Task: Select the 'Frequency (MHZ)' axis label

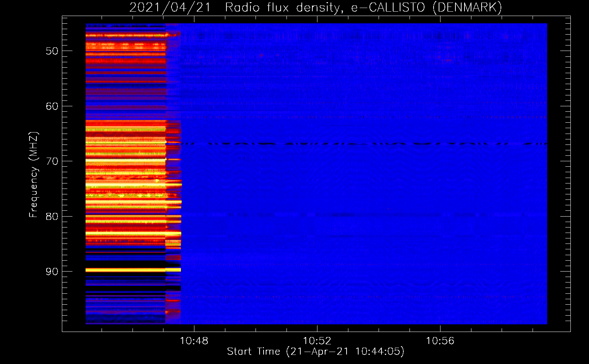Action: click(x=33, y=175)
